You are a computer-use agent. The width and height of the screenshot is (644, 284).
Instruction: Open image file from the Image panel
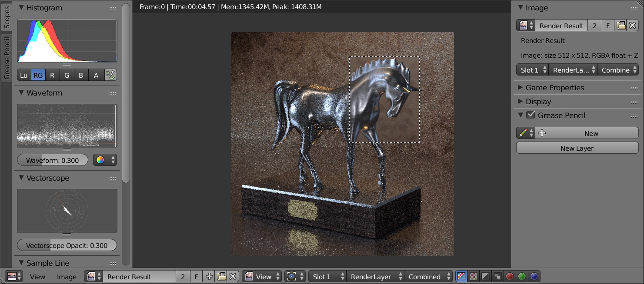point(621,26)
